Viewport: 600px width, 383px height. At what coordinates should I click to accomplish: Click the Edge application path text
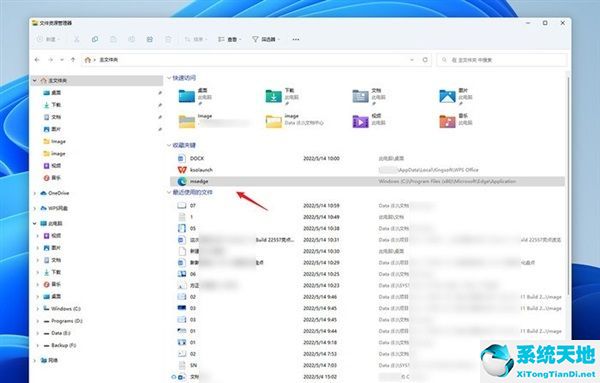pos(447,181)
